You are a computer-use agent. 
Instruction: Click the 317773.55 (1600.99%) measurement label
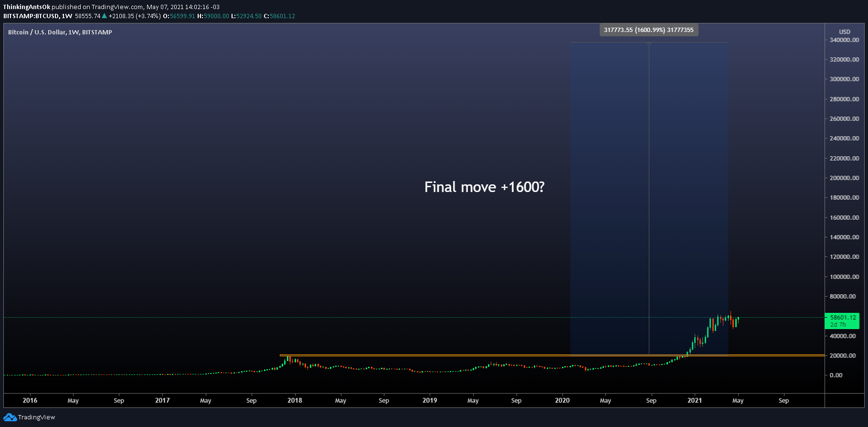(649, 30)
